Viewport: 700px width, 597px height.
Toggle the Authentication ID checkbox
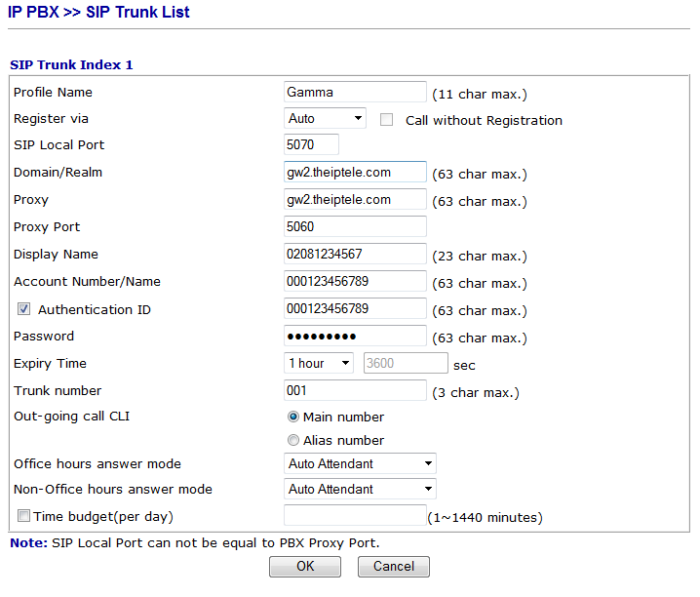pos(23,309)
